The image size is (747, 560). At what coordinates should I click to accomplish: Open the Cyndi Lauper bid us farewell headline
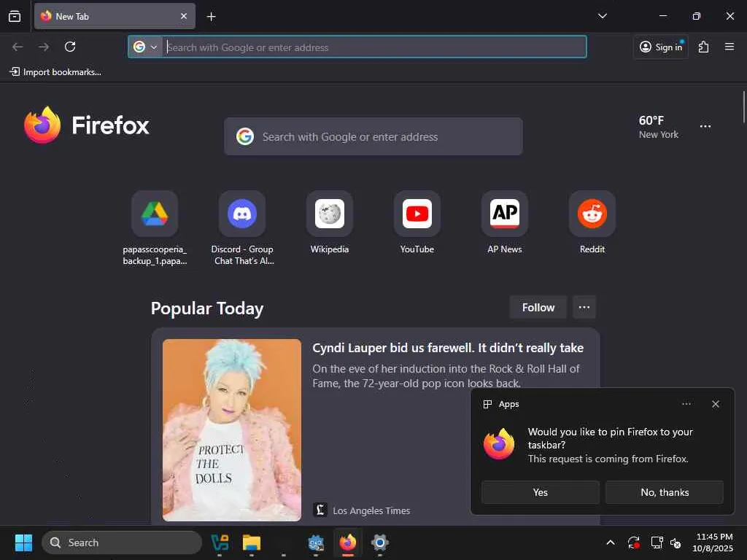(448, 348)
